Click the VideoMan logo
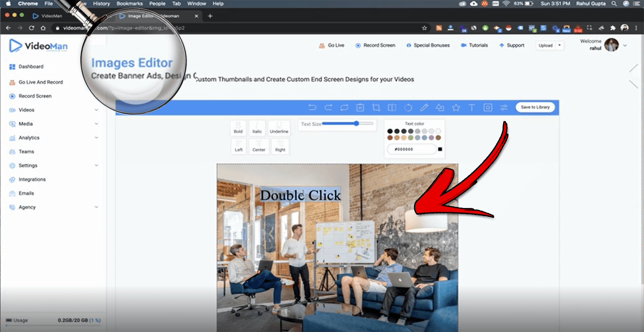The width and height of the screenshot is (644, 332). pyautogui.click(x=38, y=46)
